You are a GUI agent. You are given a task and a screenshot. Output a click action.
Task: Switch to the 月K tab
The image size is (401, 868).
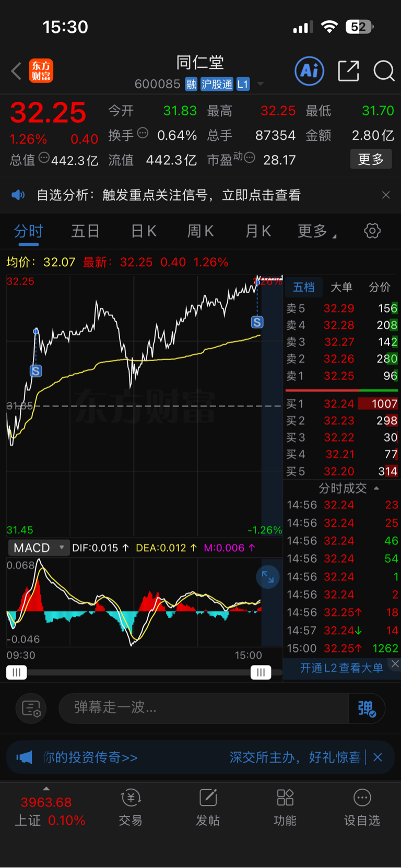[258, 231]
